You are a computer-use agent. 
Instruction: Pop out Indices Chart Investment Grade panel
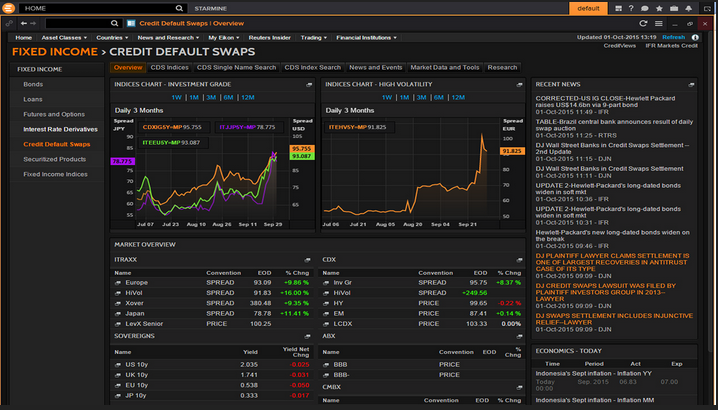(x=309, y=85)
